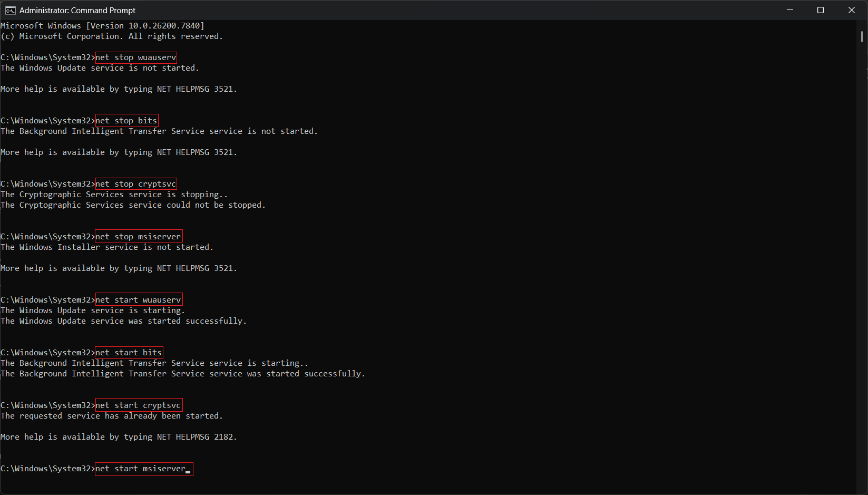
Task: Click 'NET HELPMSG 2182' help line
Action: coord(119,437)
